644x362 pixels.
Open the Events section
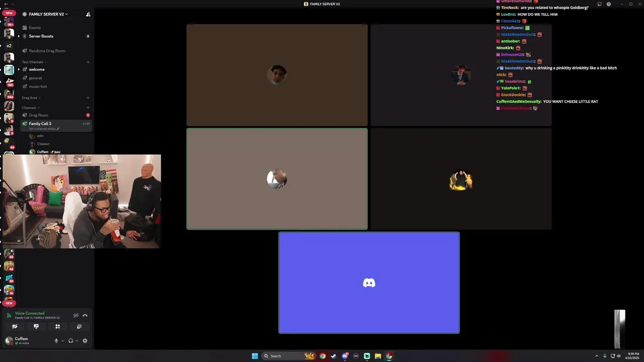[x=35, y=28]
